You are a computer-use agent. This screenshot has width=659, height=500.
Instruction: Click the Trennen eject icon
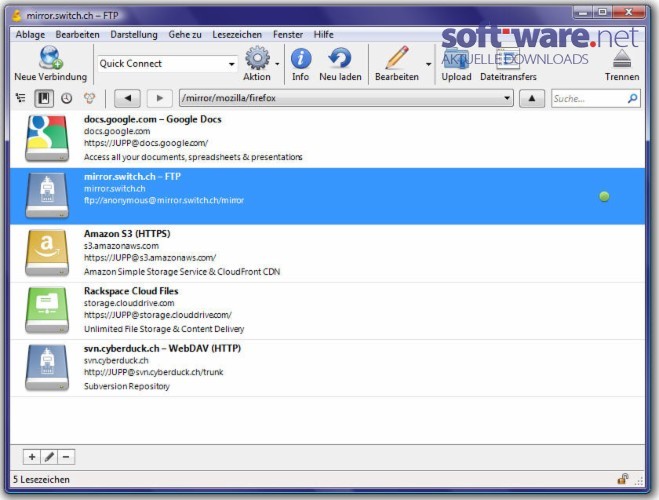(622, 59)
